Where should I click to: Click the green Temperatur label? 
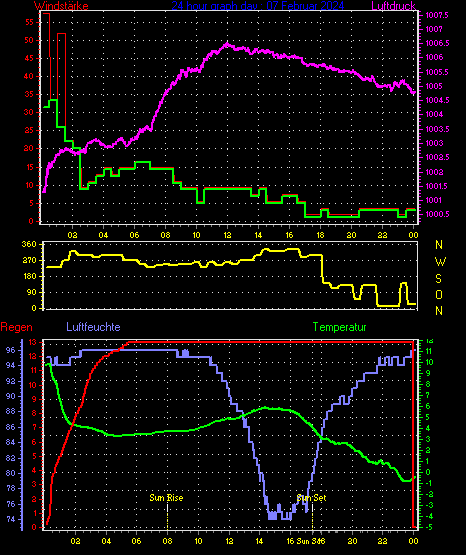click(339, 327)
